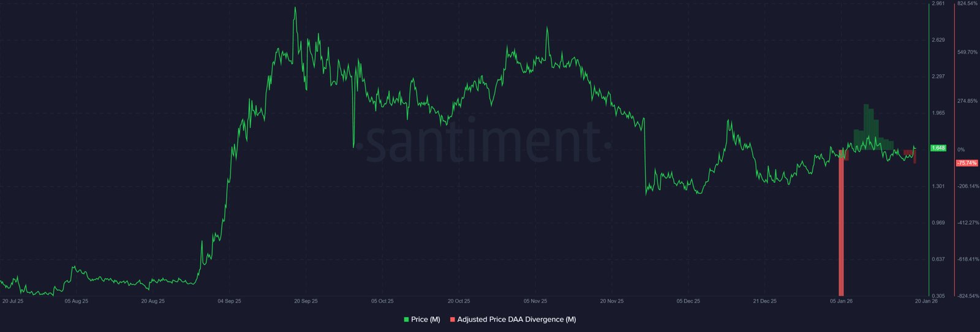Click the green Price legend color square

tap(406, 320)
